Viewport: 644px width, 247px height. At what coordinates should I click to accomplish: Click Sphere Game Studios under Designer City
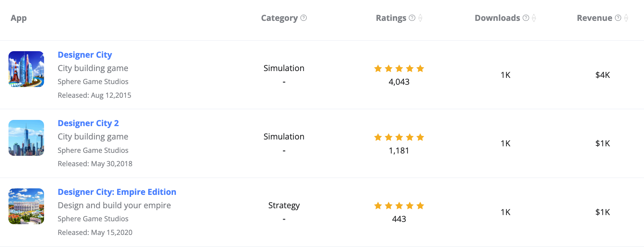[93, 81]
